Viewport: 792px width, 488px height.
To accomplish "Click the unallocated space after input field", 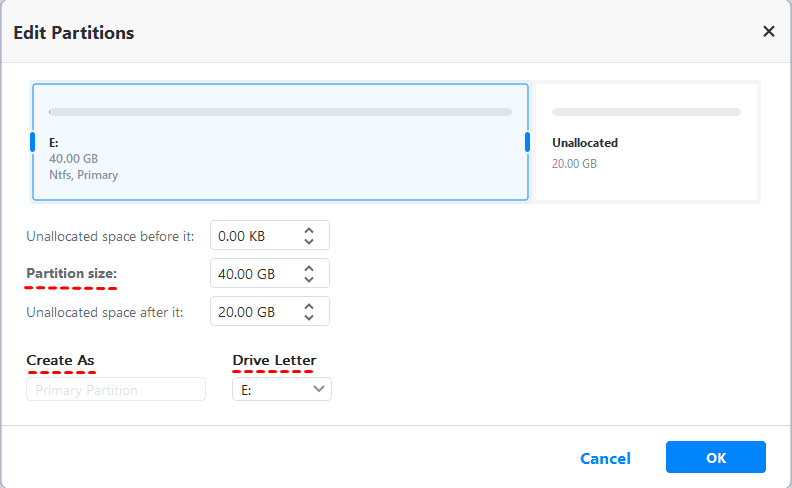I will [x=254, y=312].
